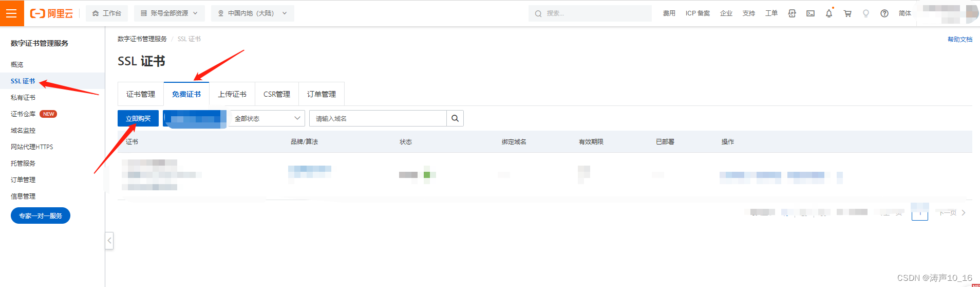Click the app download icon in header
The height and width of the screenshot is (287, 980).
point(792,13)
